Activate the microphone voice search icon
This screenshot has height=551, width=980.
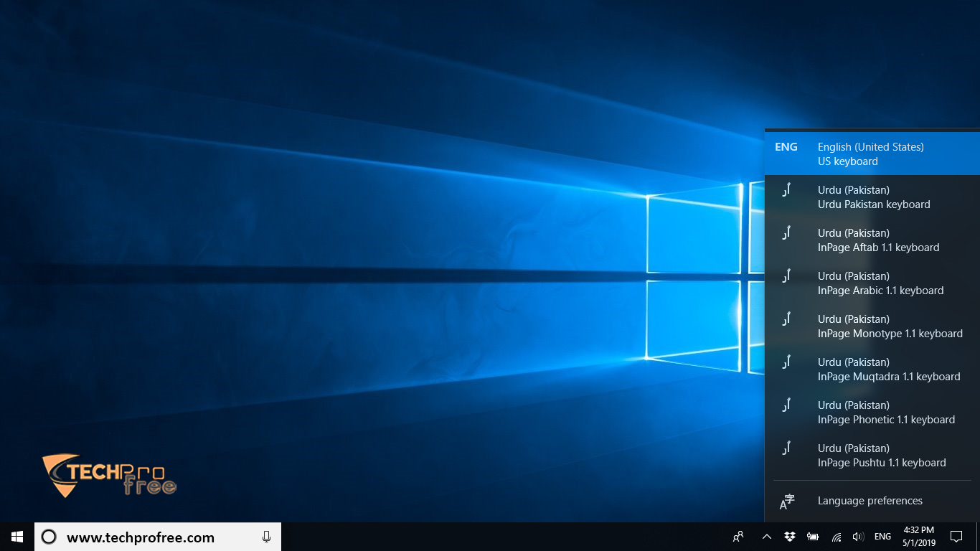click(267, 537)
